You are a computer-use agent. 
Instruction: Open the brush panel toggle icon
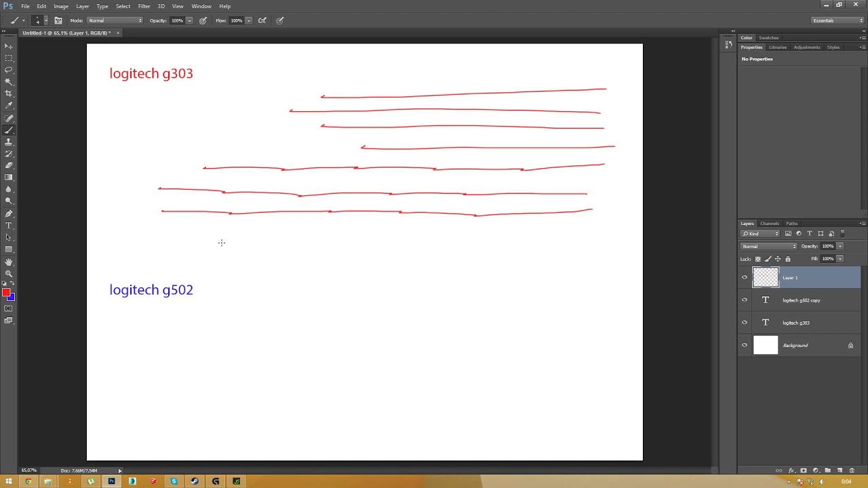[x=58, y=20]
